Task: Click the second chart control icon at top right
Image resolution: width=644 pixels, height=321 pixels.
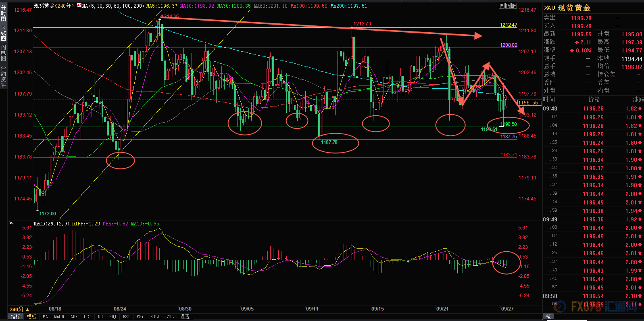Action: (508, 6)
